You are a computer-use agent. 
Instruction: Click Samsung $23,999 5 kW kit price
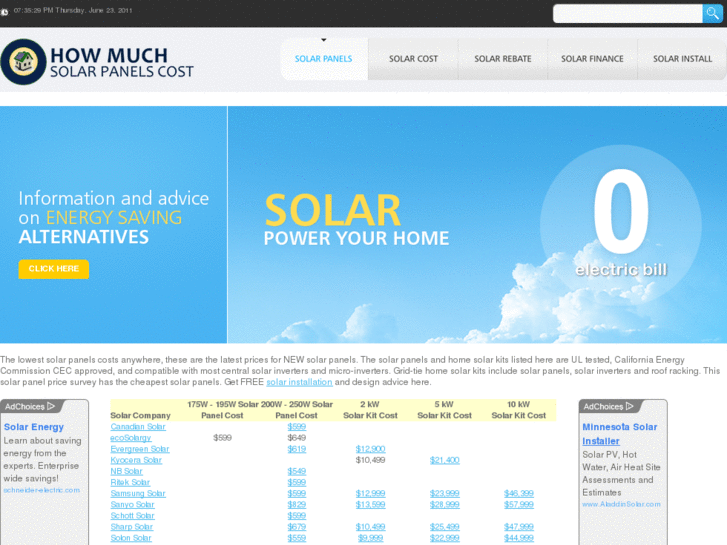445,494
